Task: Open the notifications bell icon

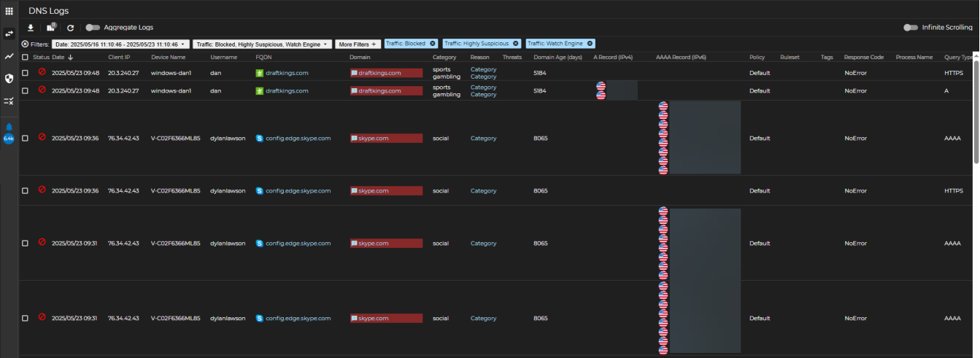Action: [9, 127]
